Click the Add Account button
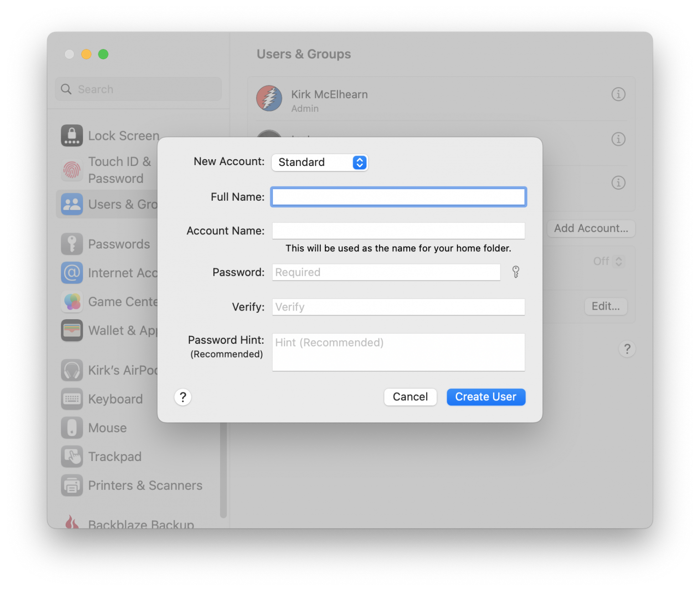 (x=591, y=228)
